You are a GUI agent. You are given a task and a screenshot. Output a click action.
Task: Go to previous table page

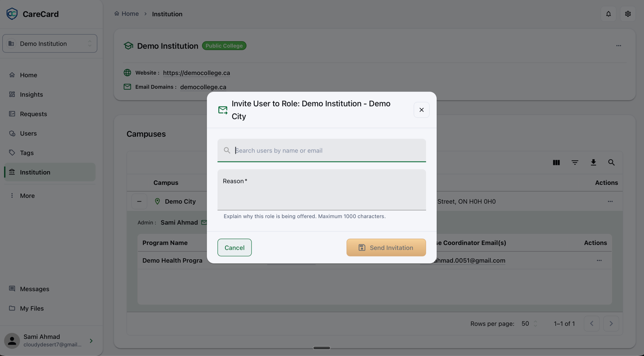coord(592,324)
